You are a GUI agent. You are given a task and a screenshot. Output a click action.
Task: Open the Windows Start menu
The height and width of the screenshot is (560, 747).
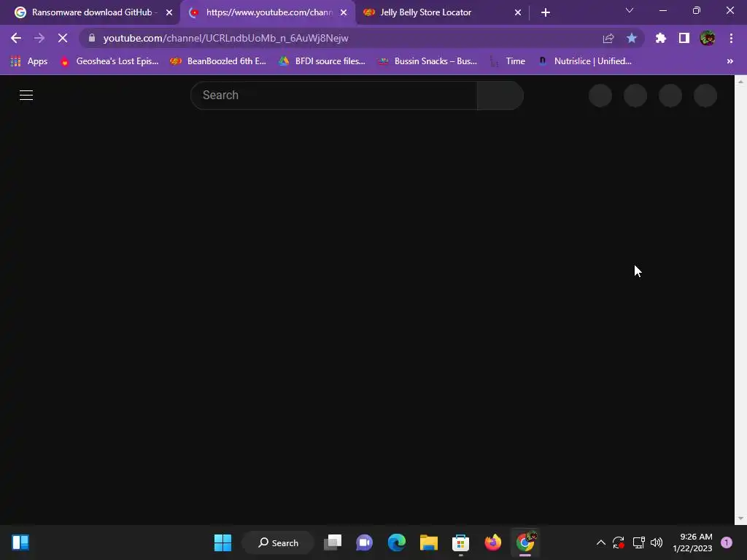pos(222,542)
